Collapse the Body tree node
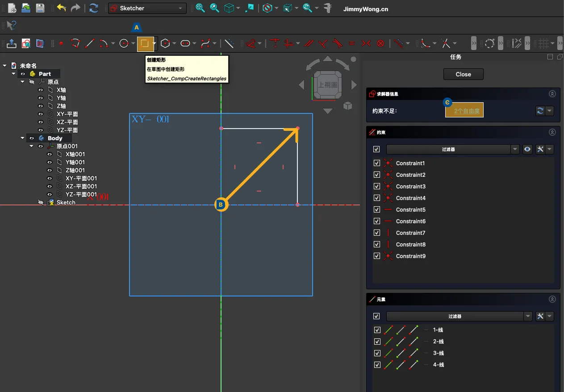 (23, 138)
